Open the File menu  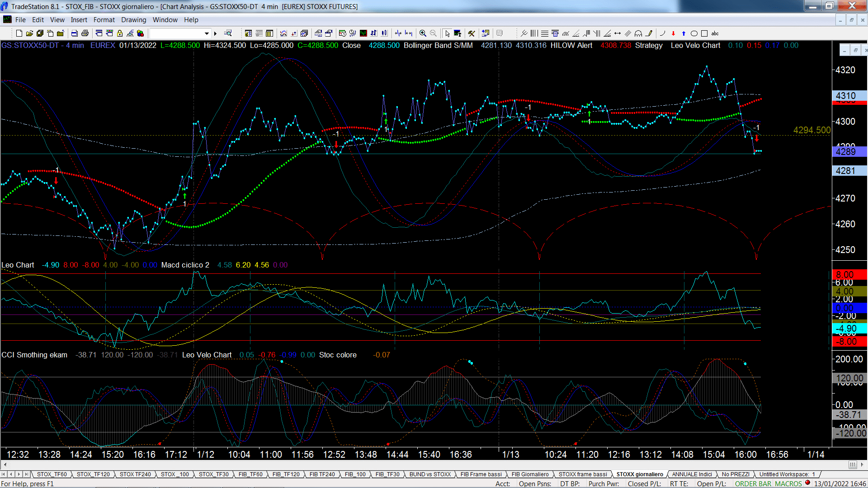(x=20, y=20)
